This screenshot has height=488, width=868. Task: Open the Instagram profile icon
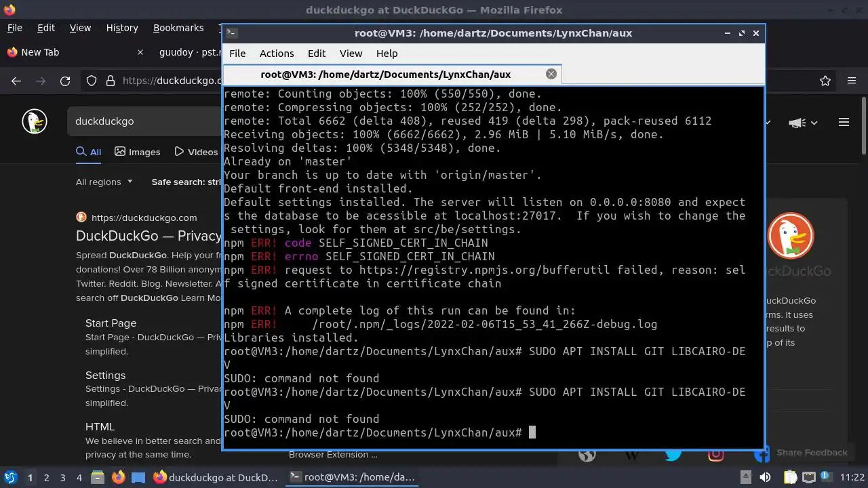(x=715, y=454)
